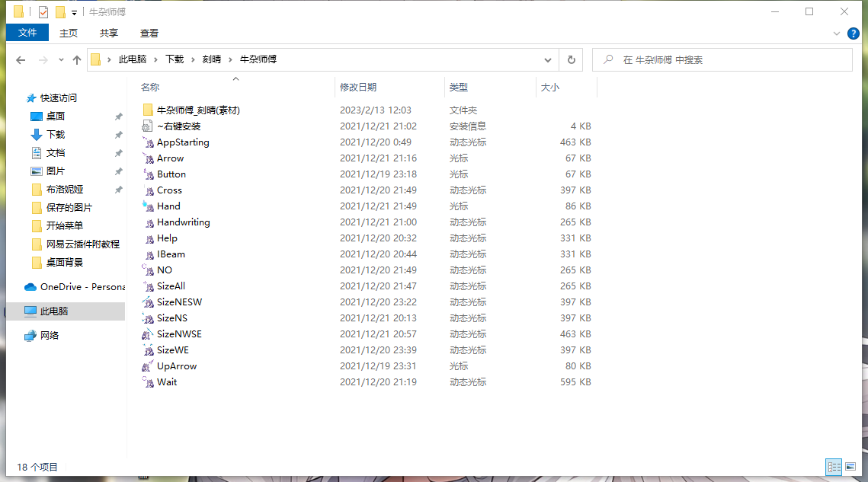Screen dimensions: 868x482
Task: Refresh the folder with the refresh icon
Action: tap(570, 59)
